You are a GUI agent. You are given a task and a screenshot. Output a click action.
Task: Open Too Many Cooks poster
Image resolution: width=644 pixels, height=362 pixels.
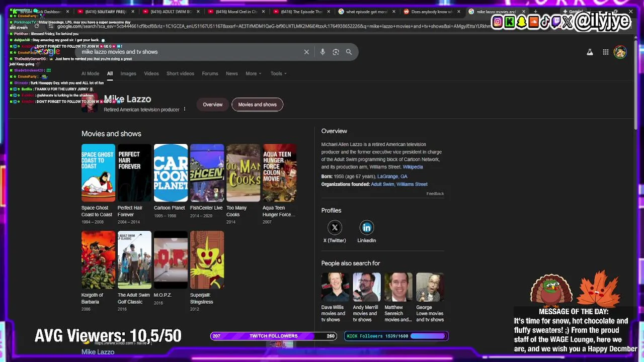tap(243, 173)
